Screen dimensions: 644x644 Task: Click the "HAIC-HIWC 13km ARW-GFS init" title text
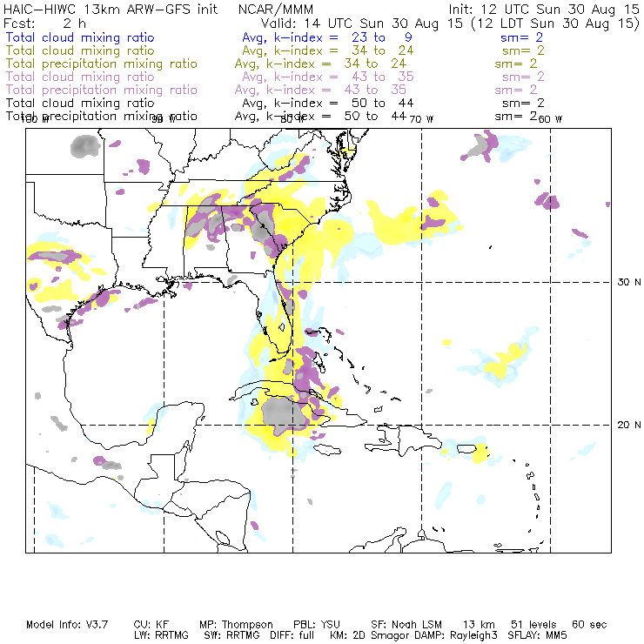[x=111, y=10]
